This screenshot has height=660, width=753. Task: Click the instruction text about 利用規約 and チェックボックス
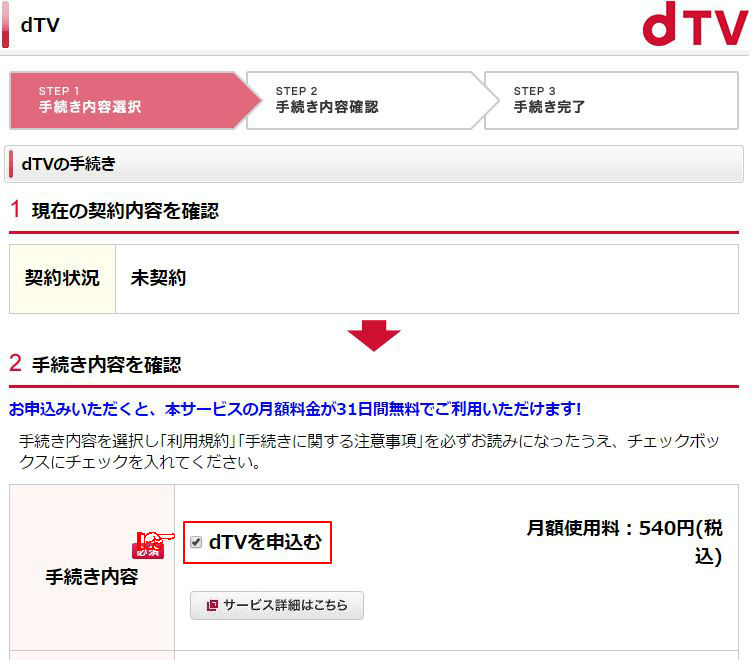tap(369, 451)
